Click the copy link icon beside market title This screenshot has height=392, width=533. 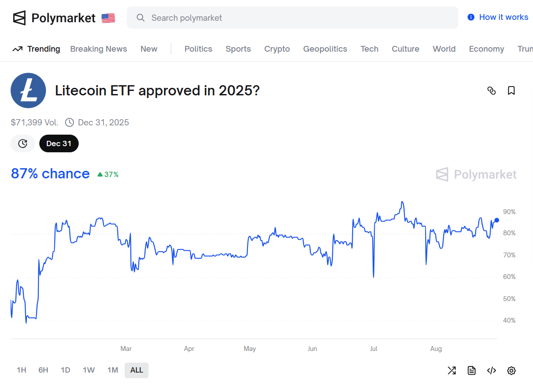(x=491, y=90)
